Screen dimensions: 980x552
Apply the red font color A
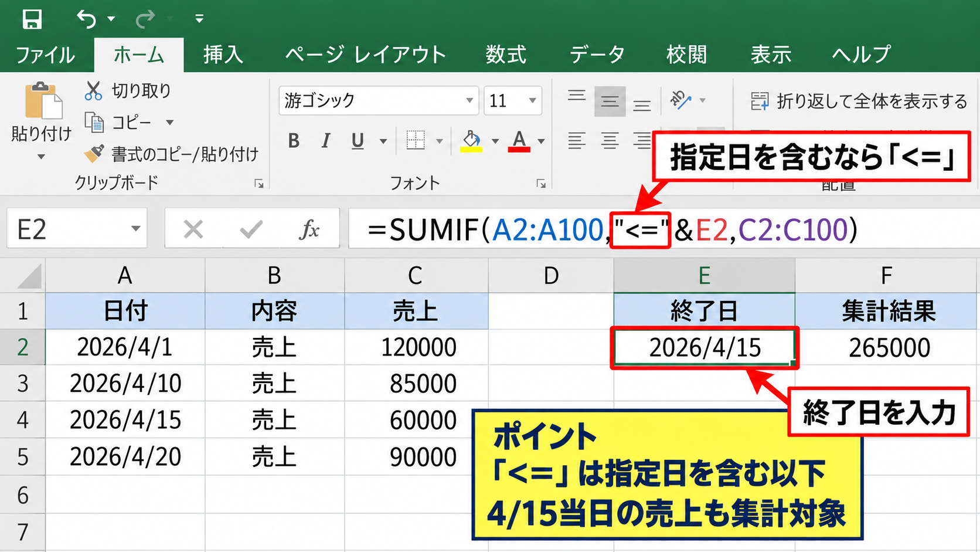pyautogui.click(x=519, y=141)
